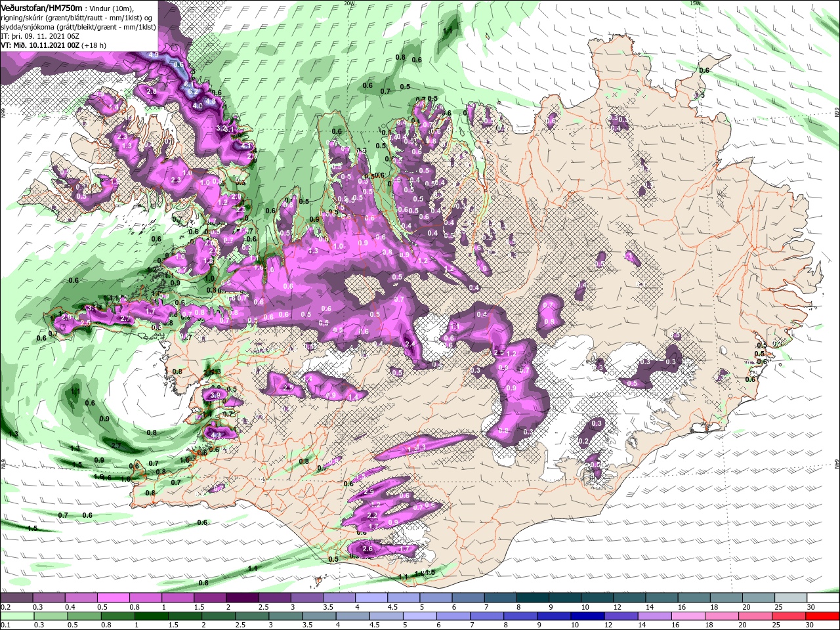This screenshot has width=840, height=630.
Task: Click the 'IT: þri. 09. 11. 2021 06Z' initial time
Action: point(39,36)
